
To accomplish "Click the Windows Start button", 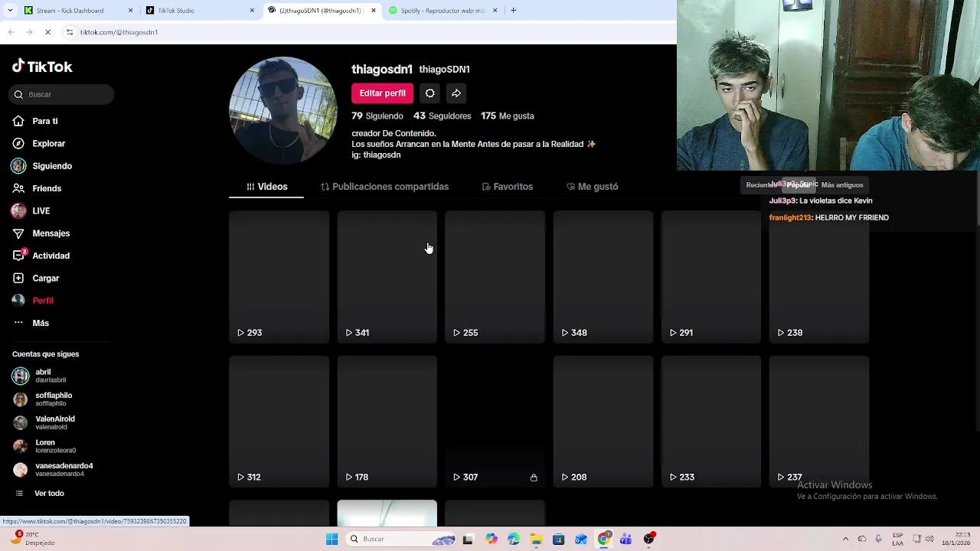I will [x=332, y=540].
